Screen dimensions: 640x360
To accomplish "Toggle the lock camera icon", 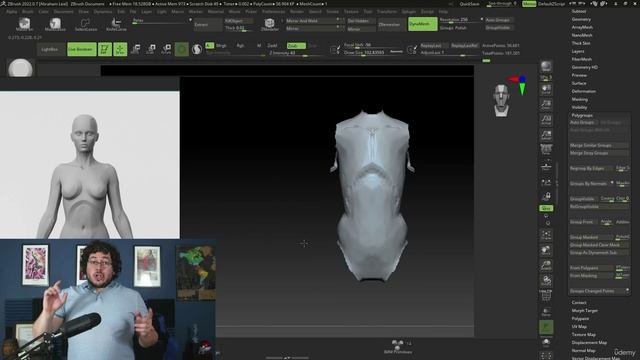I will [x=546, y=197].
